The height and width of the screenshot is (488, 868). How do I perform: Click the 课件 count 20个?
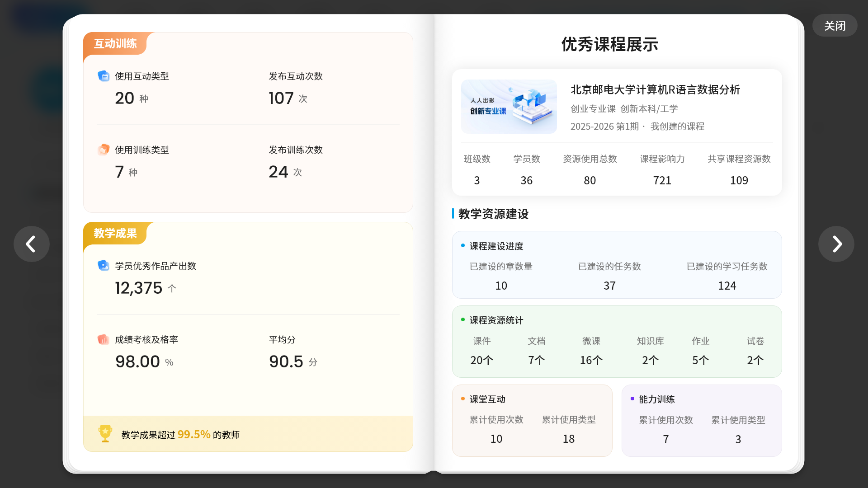coord(482,360)
